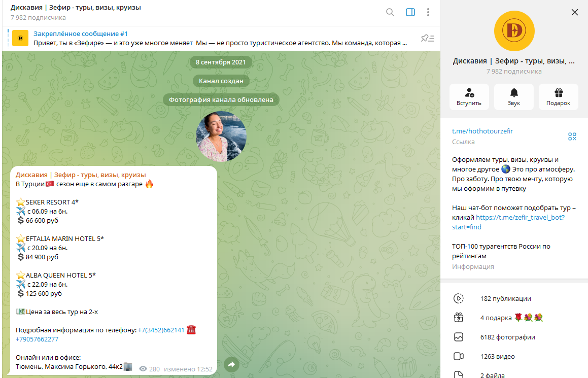Image resolution: width=588 pixels, height=378 pixels.
Task: Click the 66 600 руб price
Action: tap(42, 221)
